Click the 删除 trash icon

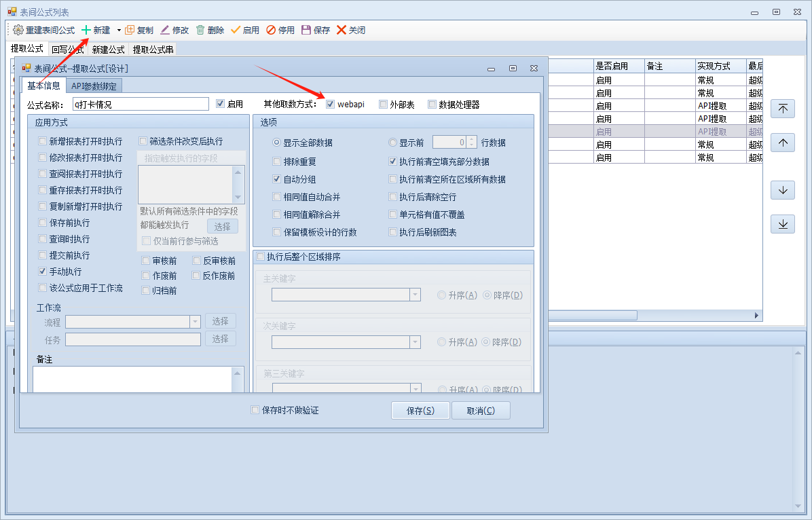200,31
